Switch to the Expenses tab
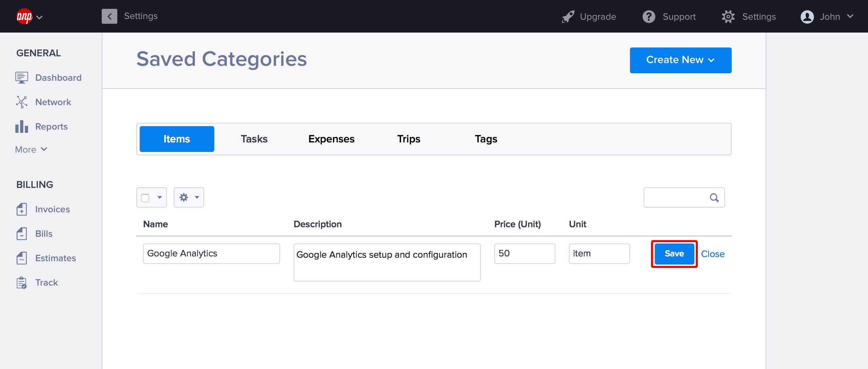 331,139
